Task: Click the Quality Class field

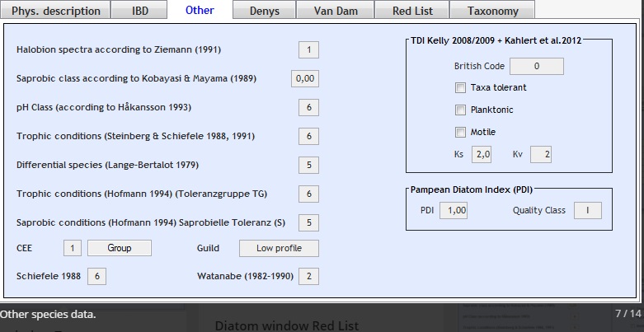Action: (588, 210)
